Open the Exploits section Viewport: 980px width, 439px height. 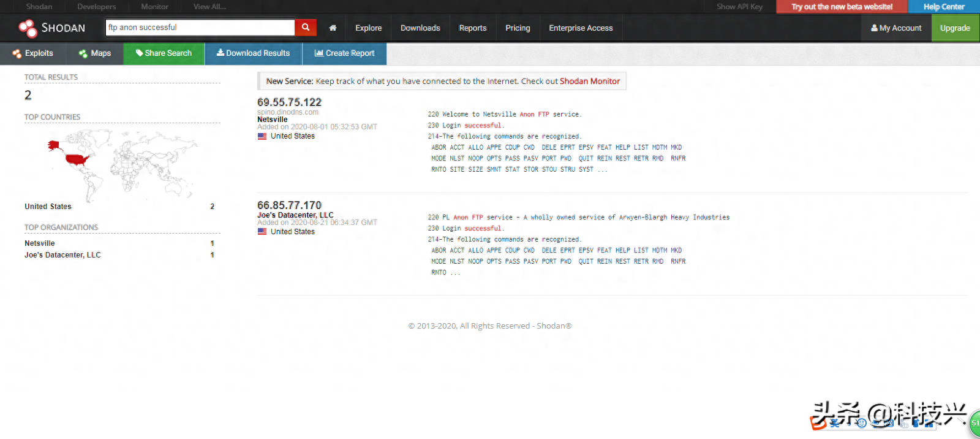click(x=33, y=53)
